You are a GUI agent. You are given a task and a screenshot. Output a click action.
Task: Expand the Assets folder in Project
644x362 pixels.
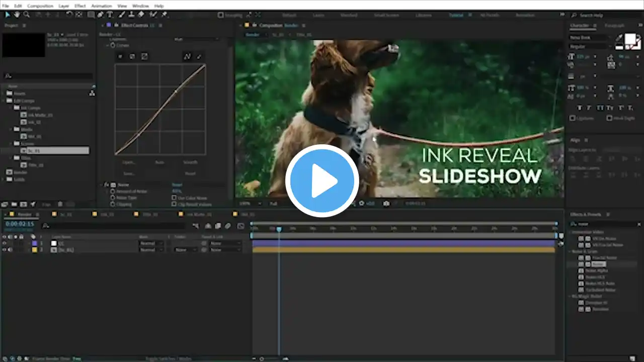point(5,93)
